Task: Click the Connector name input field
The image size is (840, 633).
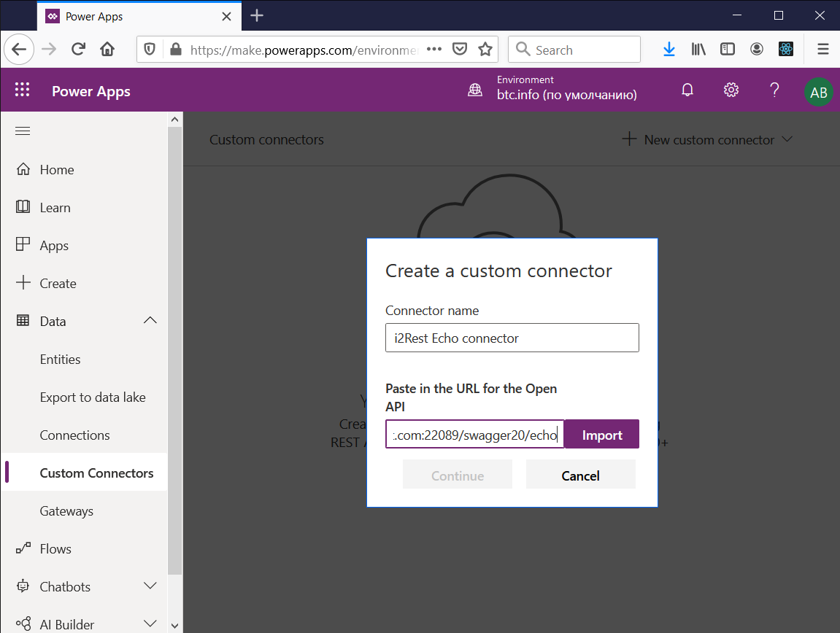Action: pyautogui.click(x=512, y=338)
